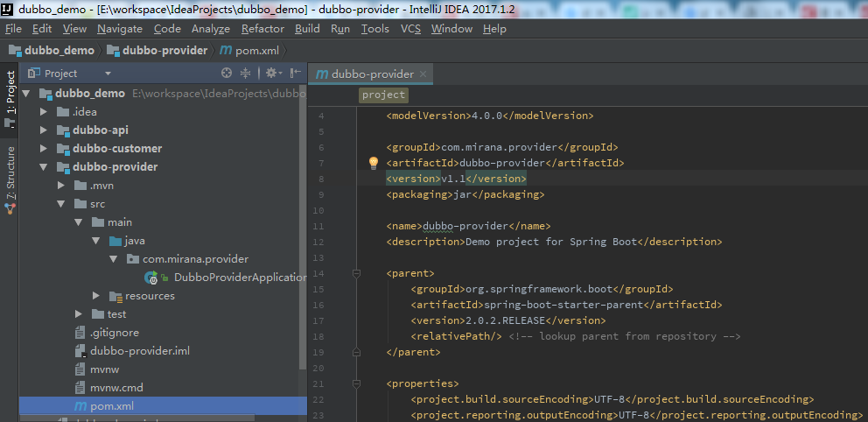
Task: Collapse the src folder arrow
Action: pos(61,204)
